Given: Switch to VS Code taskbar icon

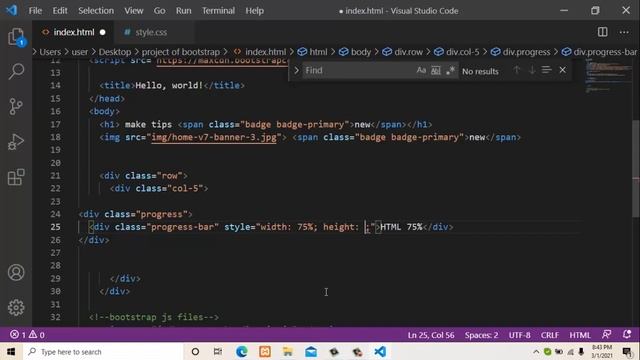Looking at the screenshot, I should (380, 351).
